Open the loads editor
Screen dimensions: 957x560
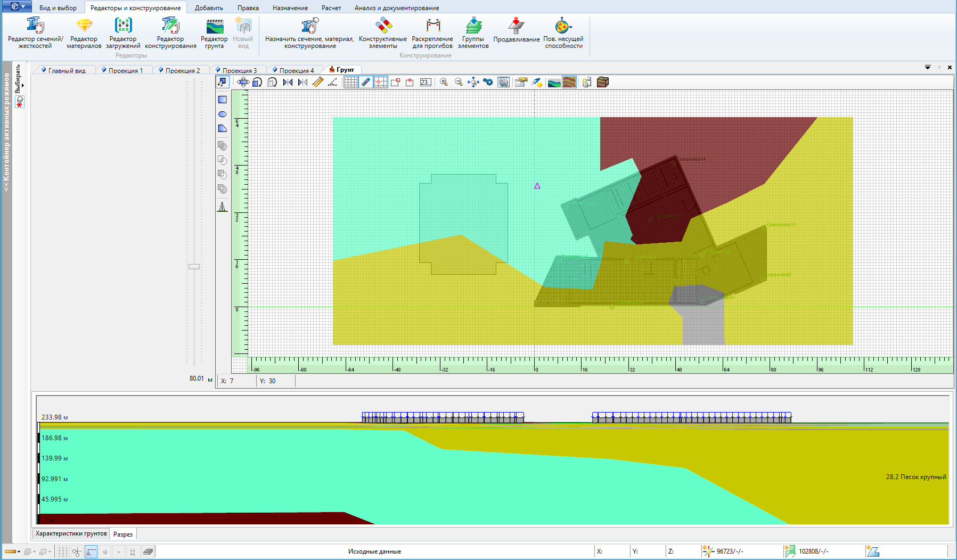123,32
